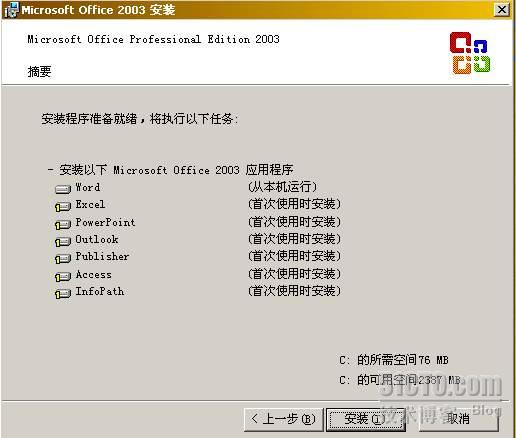Collapse the 安装以下 Microsoft Office 2003 应用程序 list

point(50,170)
